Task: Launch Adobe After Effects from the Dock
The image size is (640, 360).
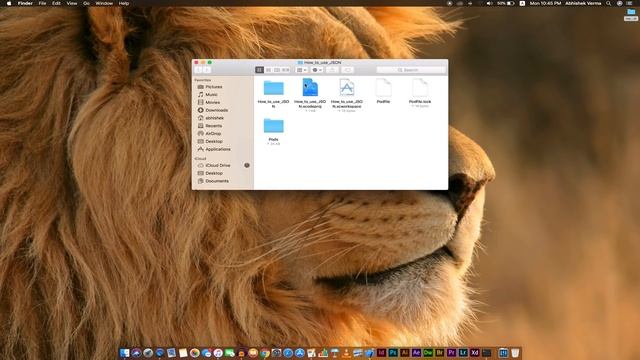Action: tap(416, 353)
